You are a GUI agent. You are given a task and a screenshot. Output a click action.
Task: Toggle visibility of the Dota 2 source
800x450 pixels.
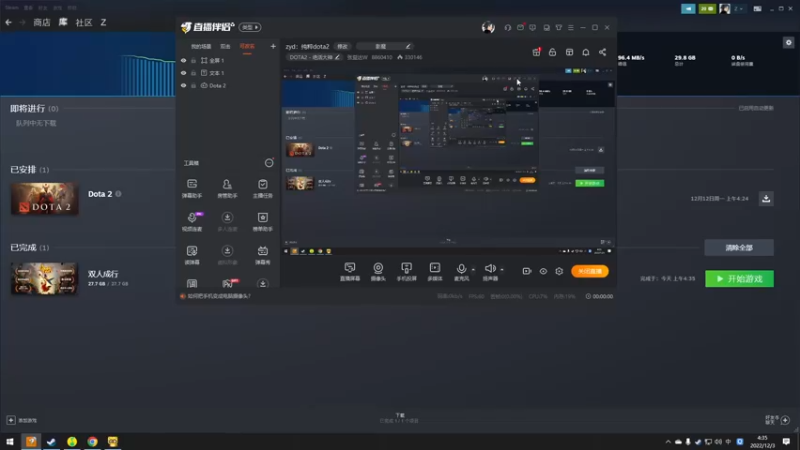coord(184,86)
